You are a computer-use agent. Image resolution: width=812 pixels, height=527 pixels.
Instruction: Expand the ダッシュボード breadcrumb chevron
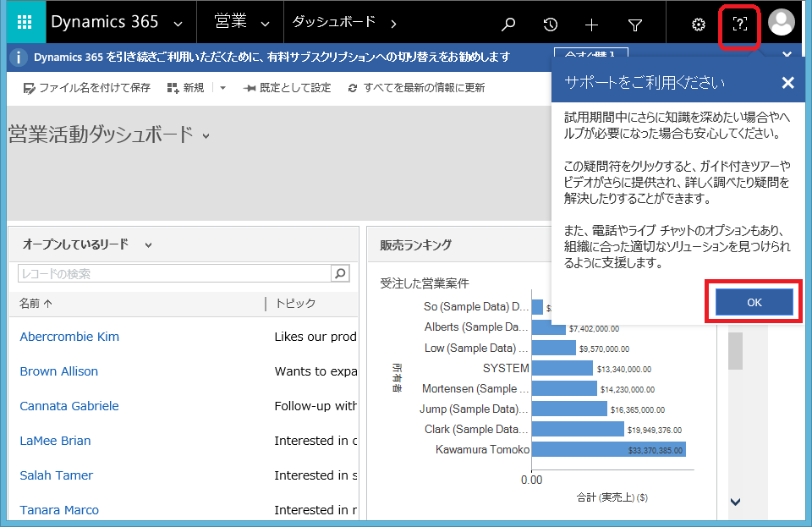coord(393,24)
